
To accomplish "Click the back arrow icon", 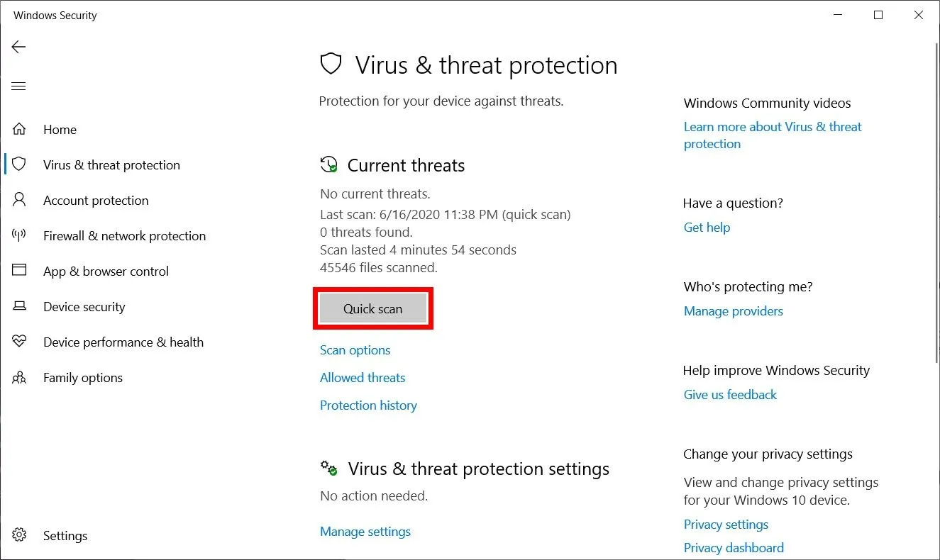I will [x=19, y=47].
